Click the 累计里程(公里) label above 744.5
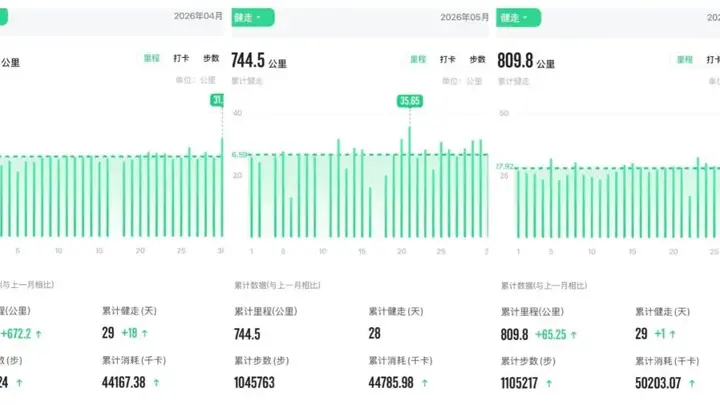The width and height of the screenshot is (720, 405). 265,311
